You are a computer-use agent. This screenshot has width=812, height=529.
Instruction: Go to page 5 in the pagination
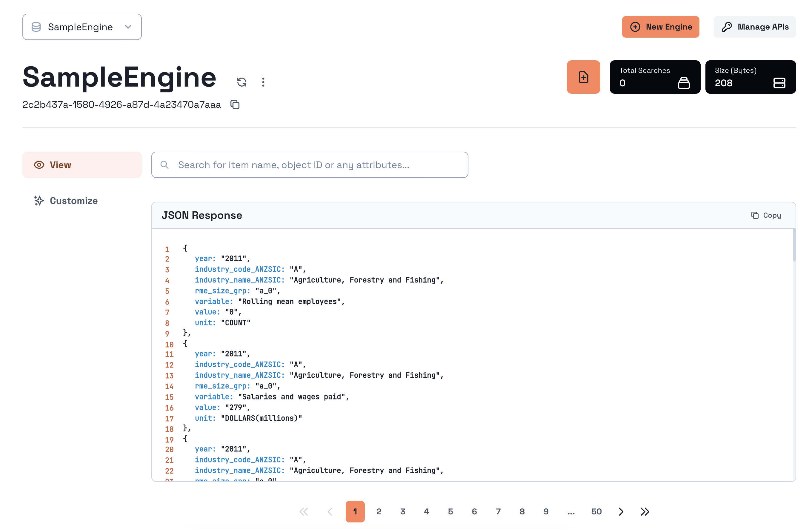[x=450, y=512]
